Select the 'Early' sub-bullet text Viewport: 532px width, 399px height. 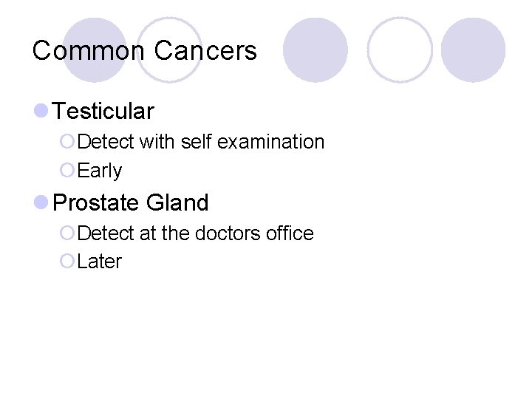click(x=99, y=171)
